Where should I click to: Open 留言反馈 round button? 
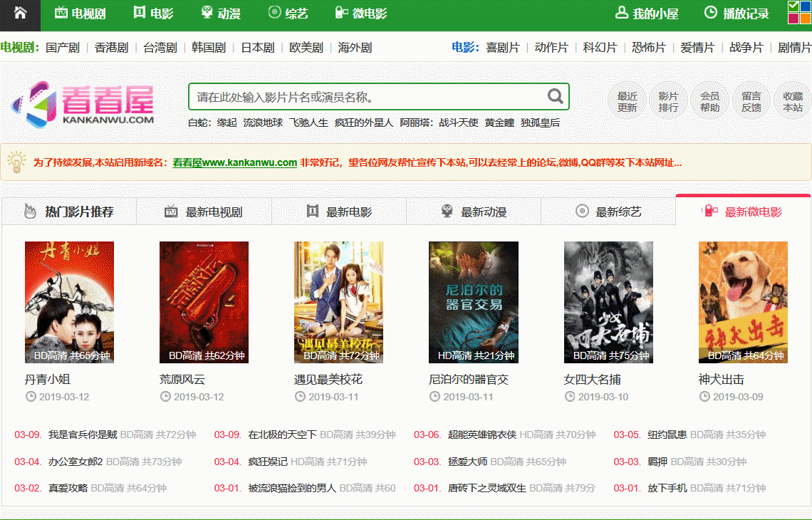[751, 102]
